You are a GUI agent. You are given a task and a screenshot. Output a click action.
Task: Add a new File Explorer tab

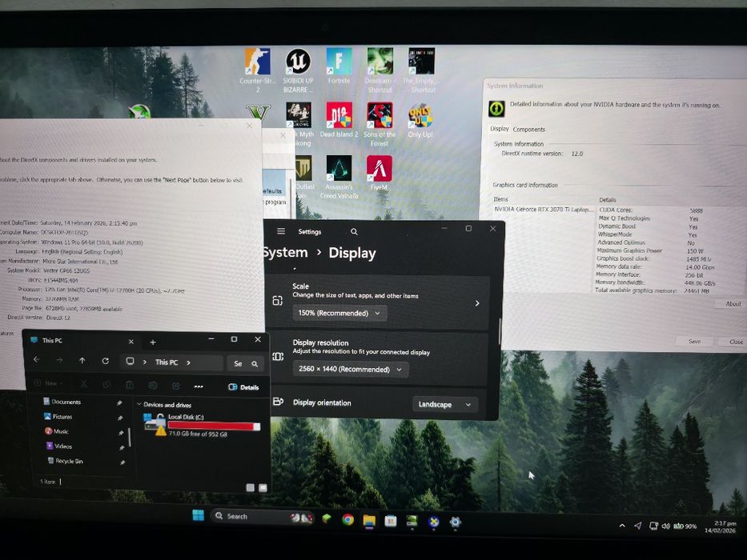point(152,342)
